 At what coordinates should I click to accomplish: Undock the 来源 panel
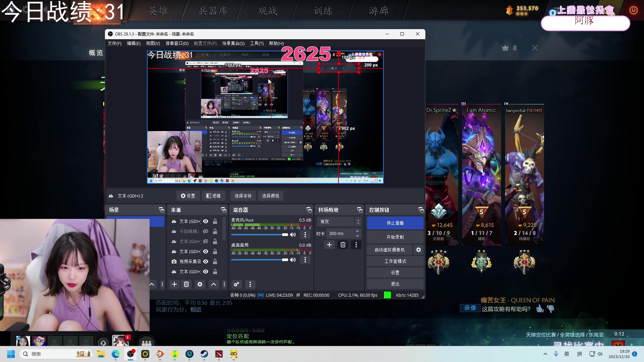pyautogui.click(x=224, y=210)
